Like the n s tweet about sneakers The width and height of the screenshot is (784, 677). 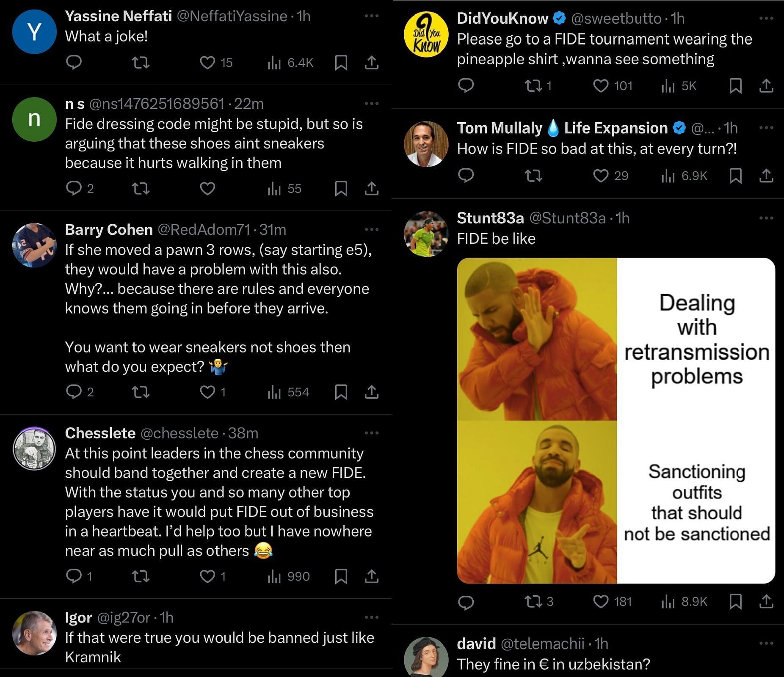(x=207, y=188)
